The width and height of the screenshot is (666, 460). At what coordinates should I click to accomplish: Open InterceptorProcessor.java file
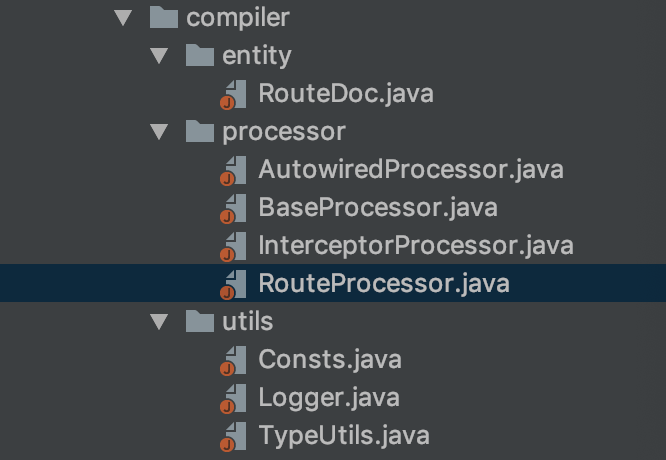pos(416,246)
